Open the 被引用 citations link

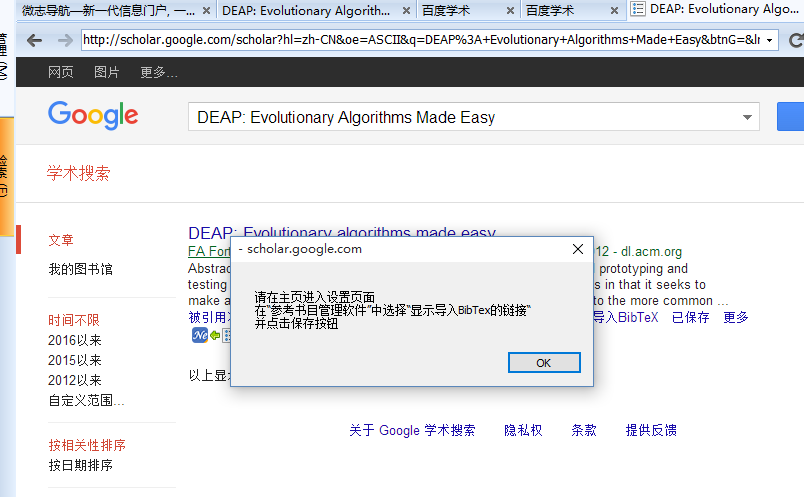[x=209, y=317]
